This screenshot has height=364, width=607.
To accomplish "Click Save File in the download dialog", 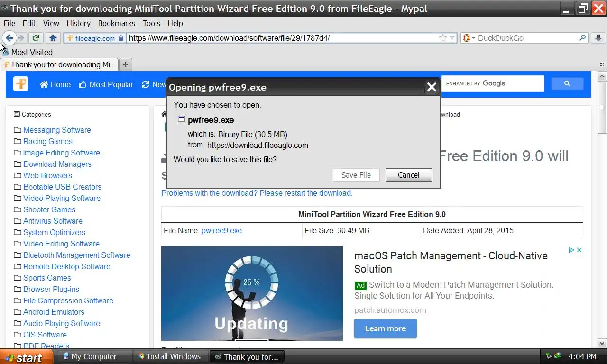I will click(x=356, y=175).
